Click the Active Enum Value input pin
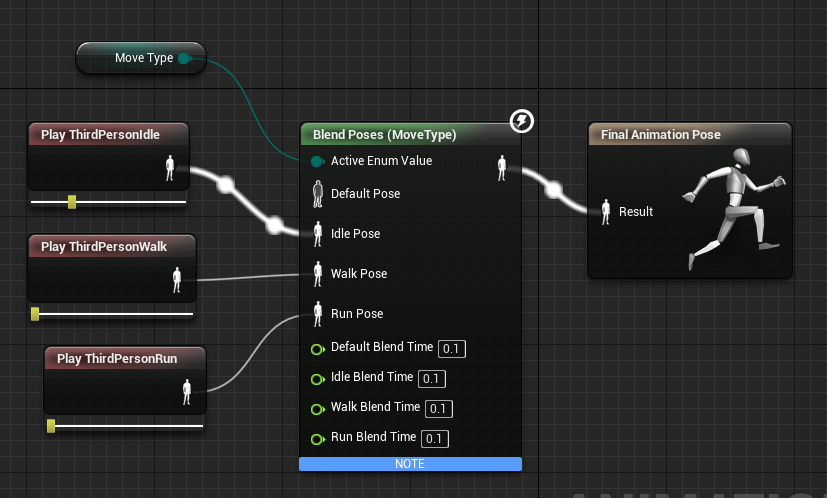827x498 pixels. click(317, 161)
